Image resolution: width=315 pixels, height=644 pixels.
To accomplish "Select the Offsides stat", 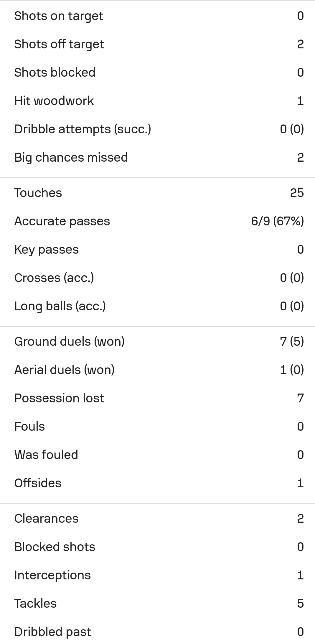I will coord(157,483).
